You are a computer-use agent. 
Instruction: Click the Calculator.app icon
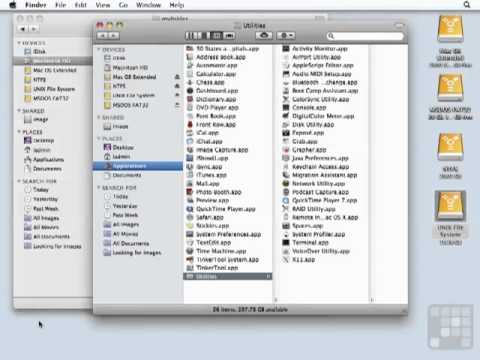[x=190, y=74]
